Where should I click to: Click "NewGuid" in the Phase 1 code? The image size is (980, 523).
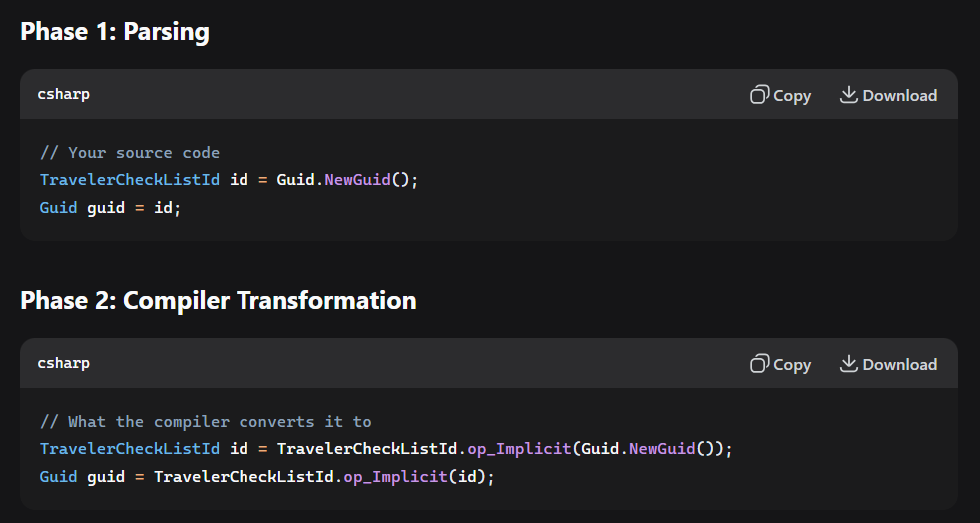point(357,180)
